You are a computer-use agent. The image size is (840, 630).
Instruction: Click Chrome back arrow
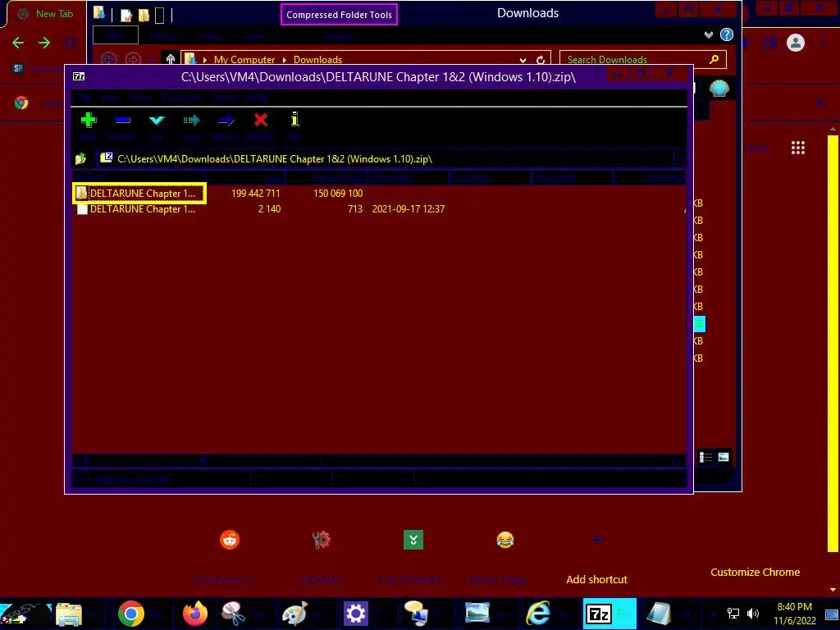tap(18, 43)
